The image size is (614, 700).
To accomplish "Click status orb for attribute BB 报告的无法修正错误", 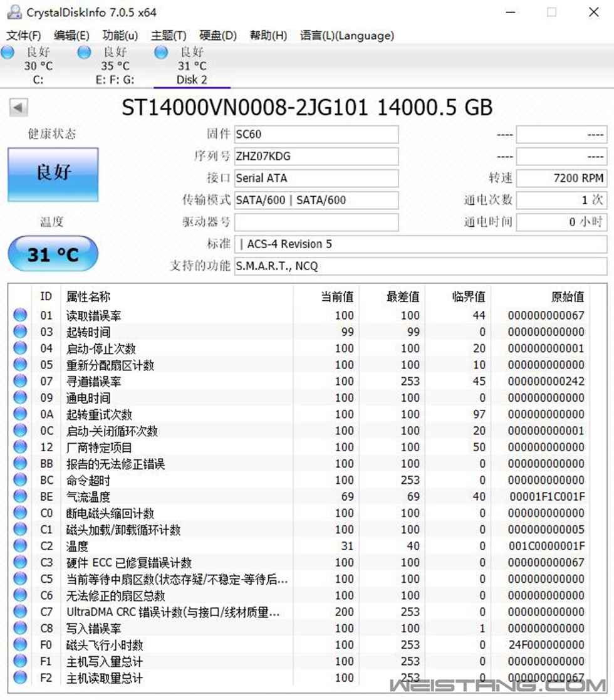I will [20, 464].
